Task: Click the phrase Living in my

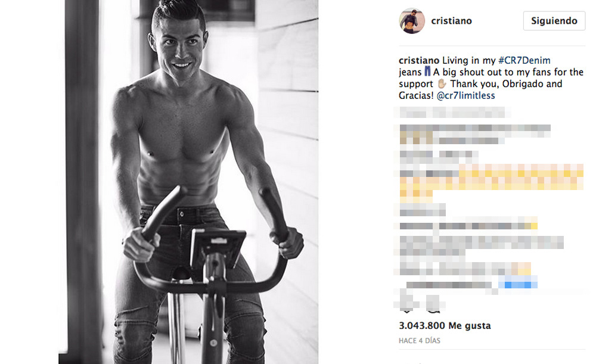Action: pyautogui.click(x=468, y=60)
